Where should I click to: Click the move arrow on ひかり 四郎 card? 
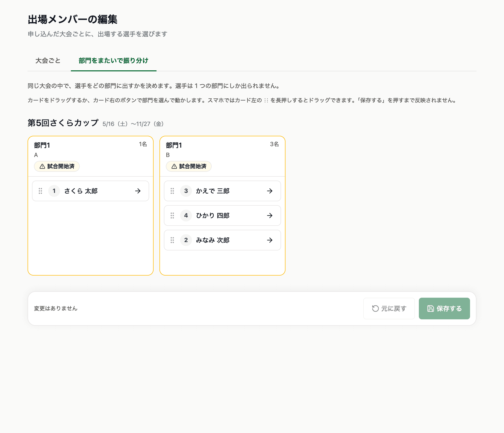(x=270, y=216)
